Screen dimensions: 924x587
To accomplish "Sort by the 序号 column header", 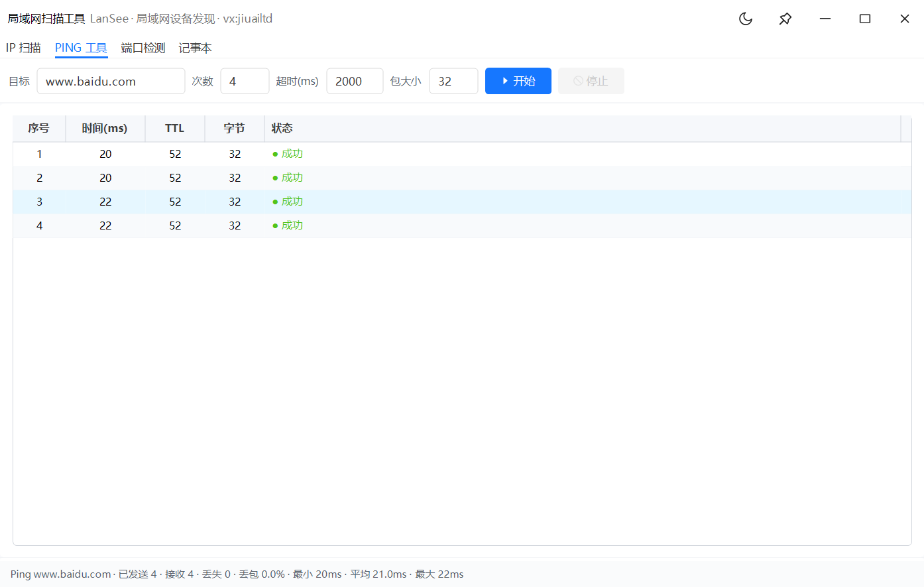I will click(39, 129).
